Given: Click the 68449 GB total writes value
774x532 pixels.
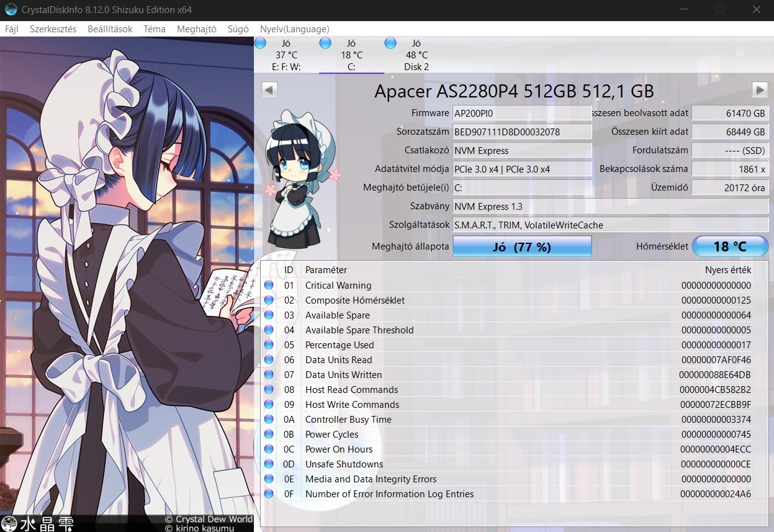Looking at the screenshot, I should [730, 132].
